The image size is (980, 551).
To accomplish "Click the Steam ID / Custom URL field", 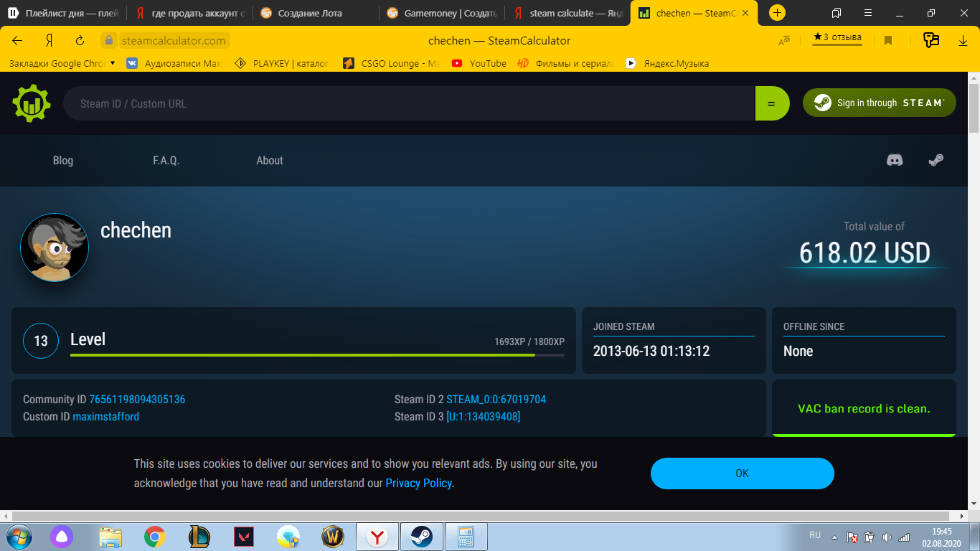I will tap(409, 103).
